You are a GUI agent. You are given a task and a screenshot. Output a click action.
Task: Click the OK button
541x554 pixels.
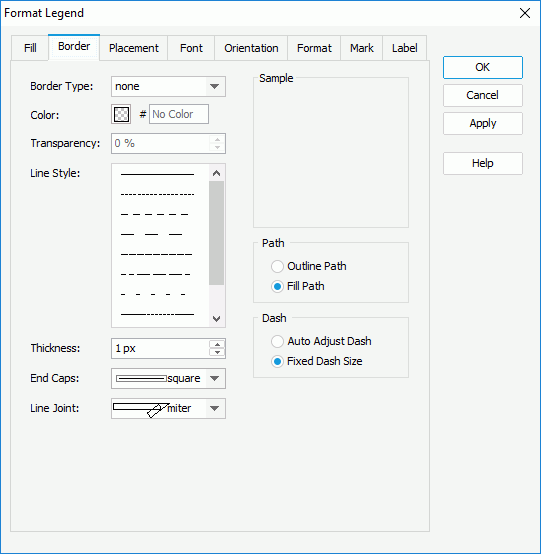(483, 67)
